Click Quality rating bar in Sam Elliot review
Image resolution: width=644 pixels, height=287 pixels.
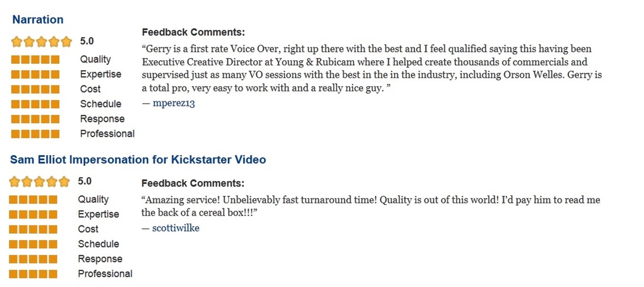pos(33,199)
